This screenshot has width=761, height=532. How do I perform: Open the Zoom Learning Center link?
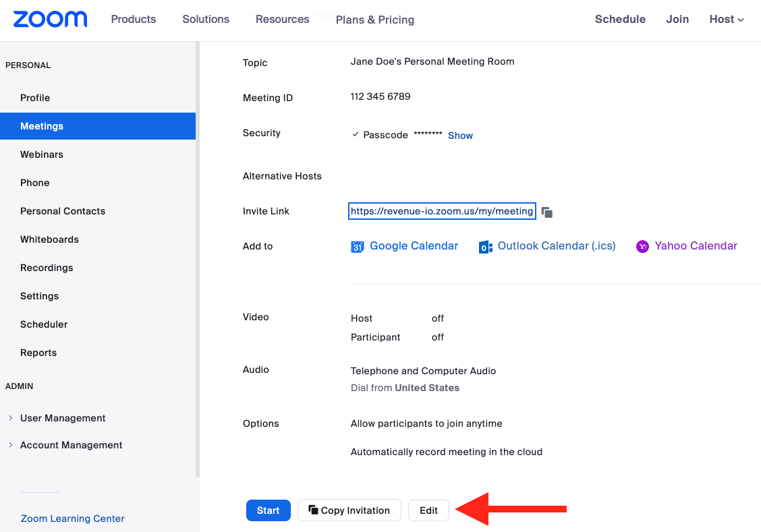(x=73, y=519)
